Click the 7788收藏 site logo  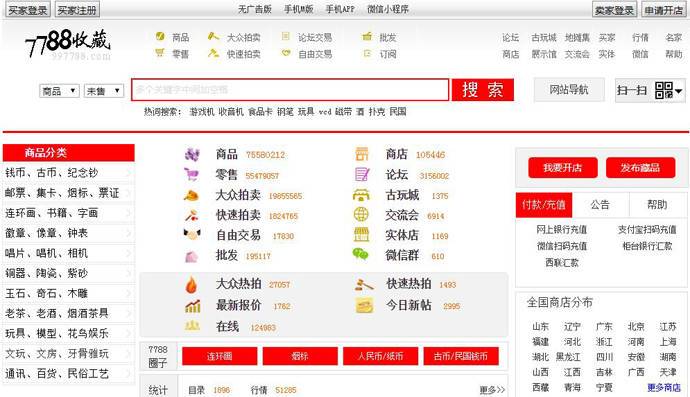(x=68, y=44)
